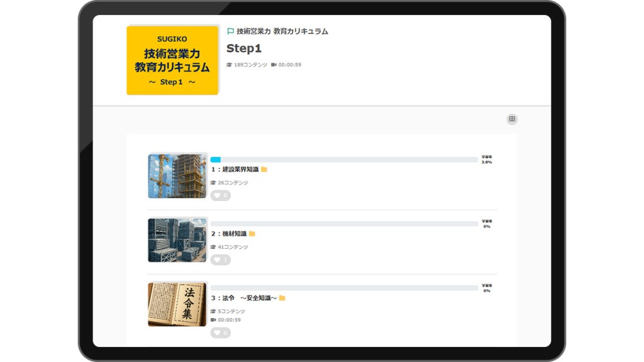The width and height of the screenshot is (644, 362).
Task: Open the 1：建設業界知識 course title
Action: pyautogui.click(x=235, y=169)
